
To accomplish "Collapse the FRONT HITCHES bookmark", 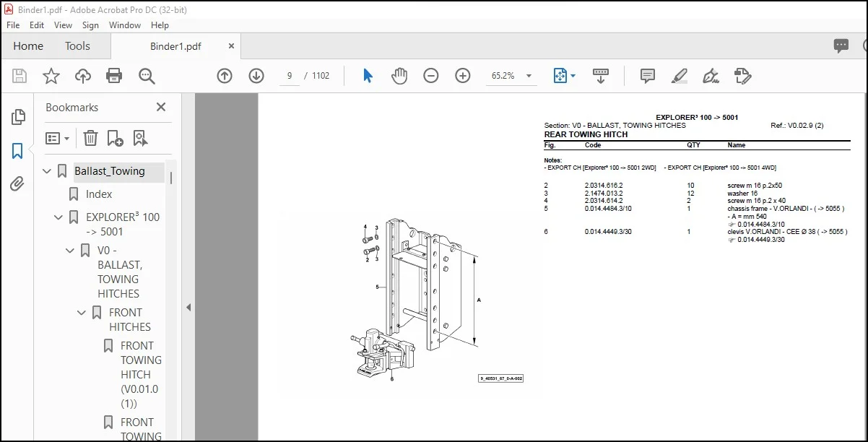I will [82, 313].
